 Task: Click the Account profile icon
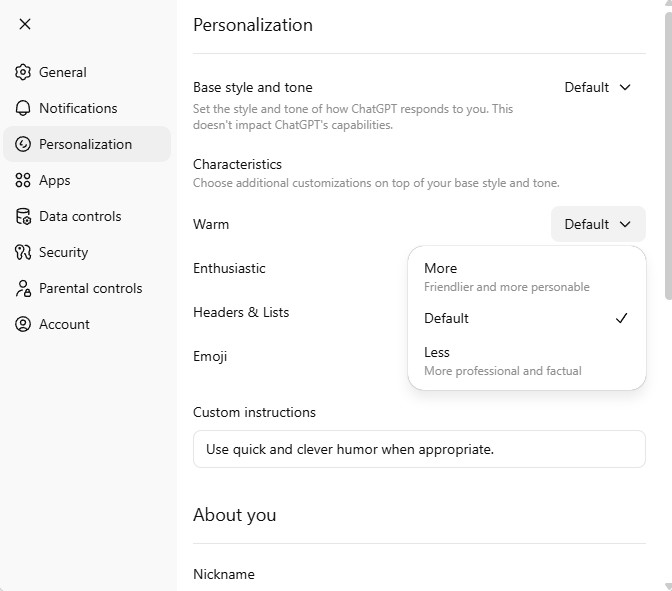pos(22,324)
